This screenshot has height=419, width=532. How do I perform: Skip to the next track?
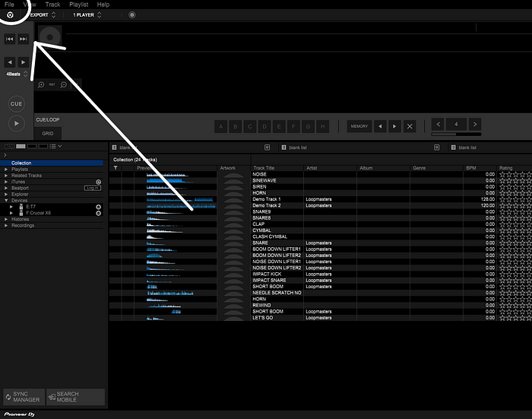(23, 39)
